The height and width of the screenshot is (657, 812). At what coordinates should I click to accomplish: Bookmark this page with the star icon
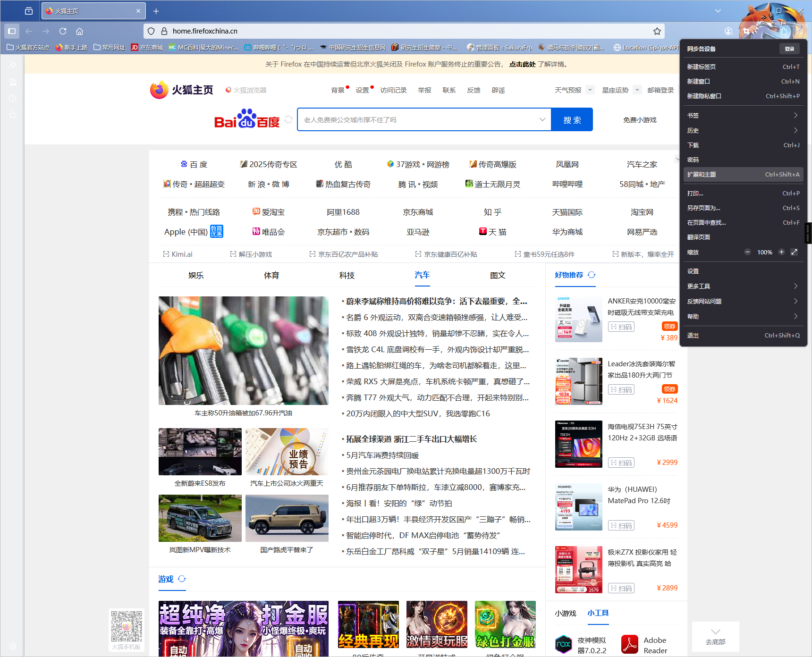tap(657, 31)
